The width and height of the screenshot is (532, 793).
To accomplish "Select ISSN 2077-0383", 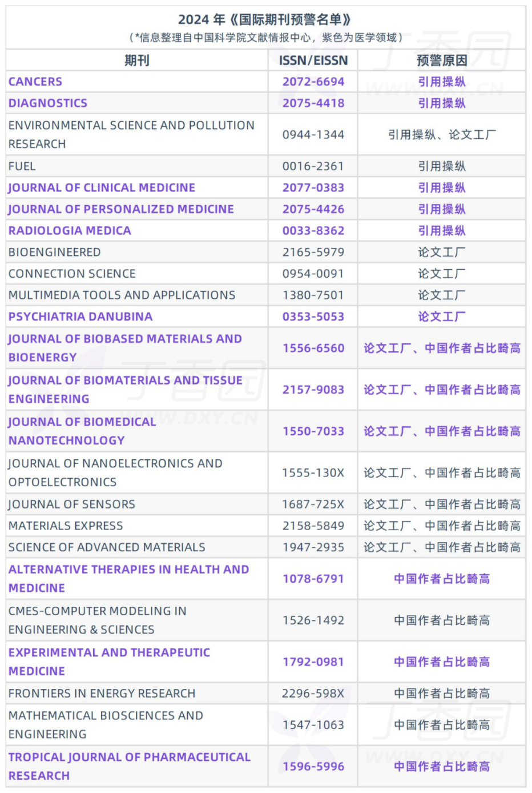I will tap(313, 188).
